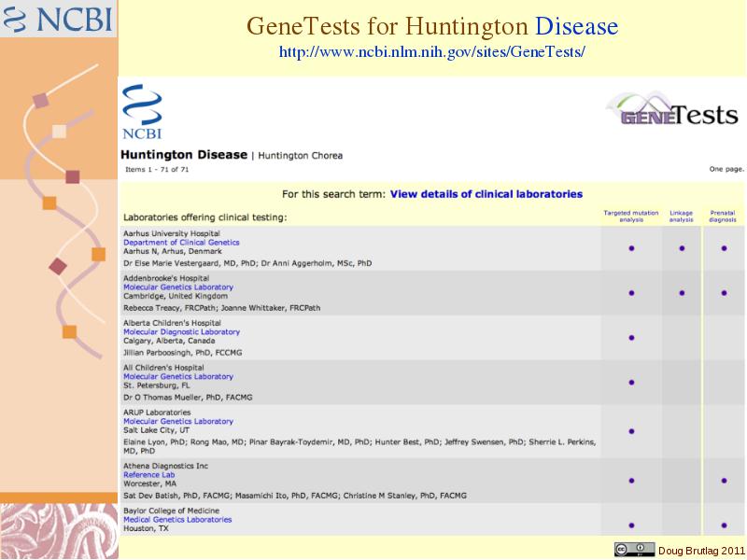Select Laboratories offering clinical testing label
This screenshot has width=747, height=560.
click(x=205, y=217)
